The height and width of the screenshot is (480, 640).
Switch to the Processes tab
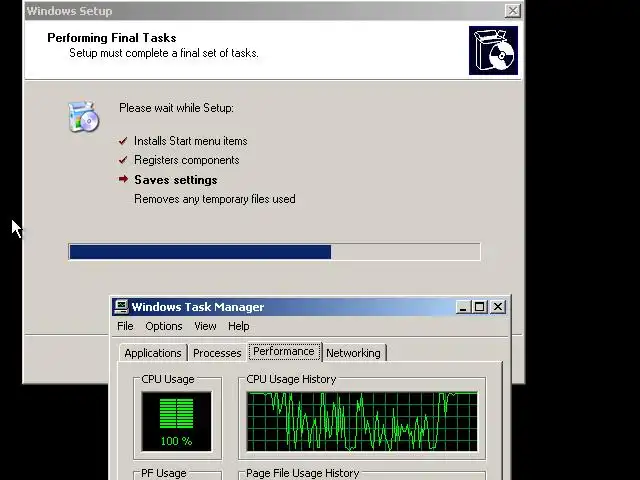click(217, 353)
